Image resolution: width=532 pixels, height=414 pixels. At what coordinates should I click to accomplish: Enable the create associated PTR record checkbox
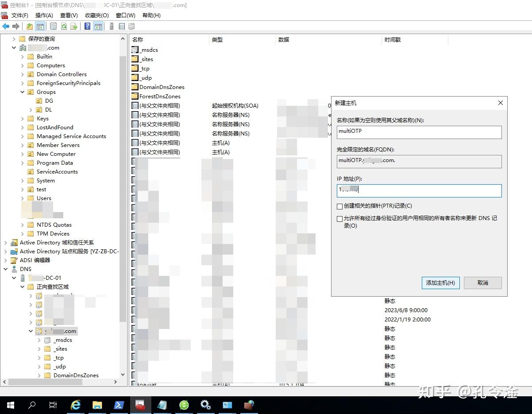(339, 206)
